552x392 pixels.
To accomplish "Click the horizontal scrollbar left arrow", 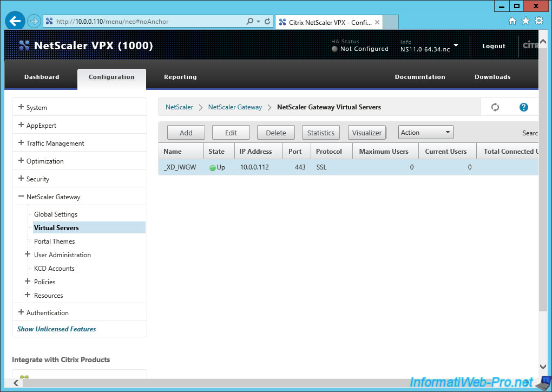I will pos(16,383).
